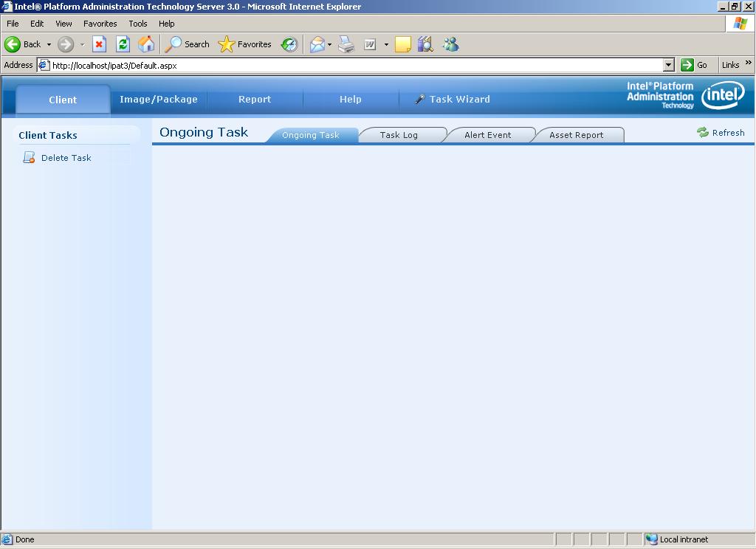Expand the Back history dropdown arrow
This screenshot has height=549, width=756.
[49, 44]
